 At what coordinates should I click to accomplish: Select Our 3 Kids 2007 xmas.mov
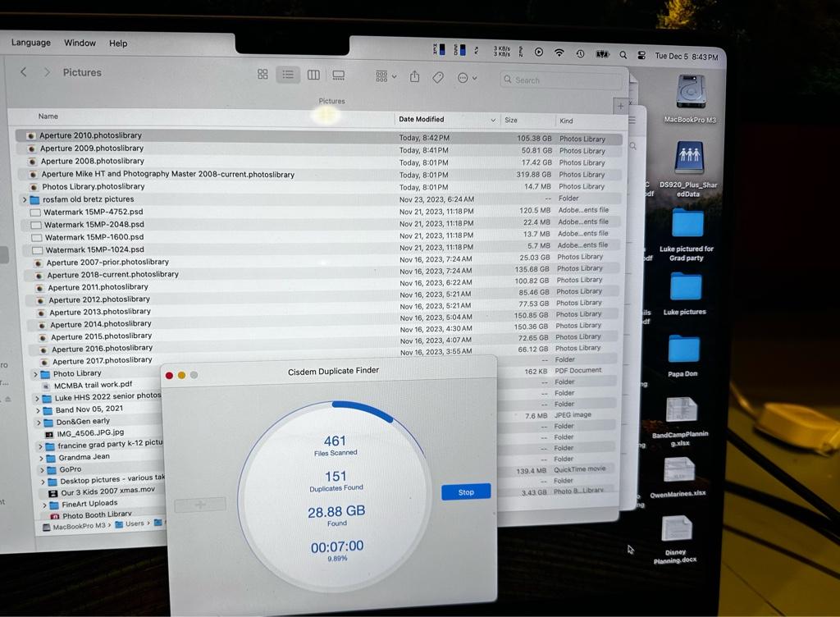107,491
